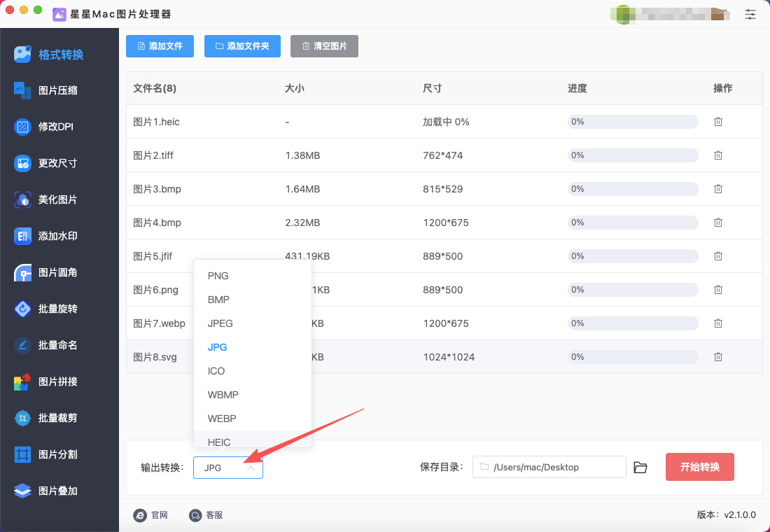Viewport: 770px width, 532px height.
Task: Select the 图片1.heic file name
Action: (156, 122)
